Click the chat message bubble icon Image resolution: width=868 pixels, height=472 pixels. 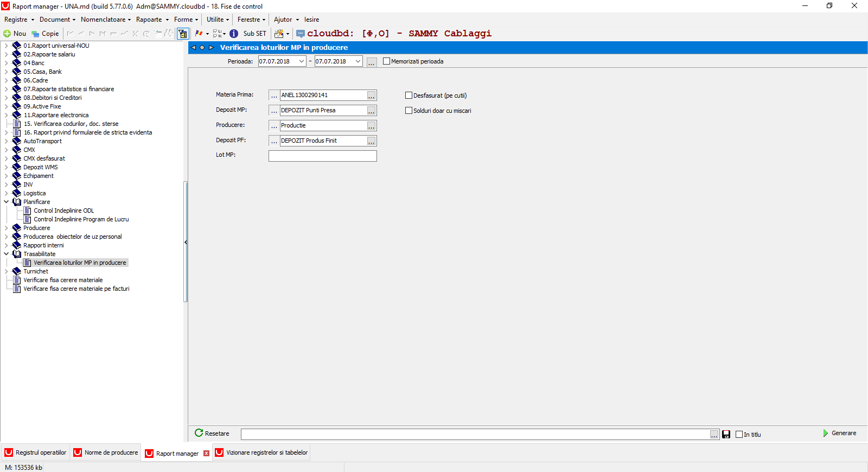point(301,34)
